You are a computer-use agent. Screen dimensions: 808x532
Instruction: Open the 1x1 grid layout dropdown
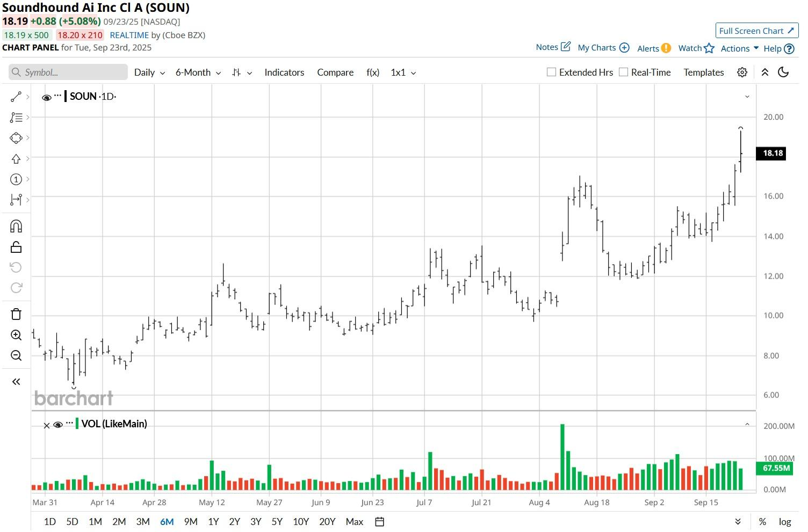403,72
